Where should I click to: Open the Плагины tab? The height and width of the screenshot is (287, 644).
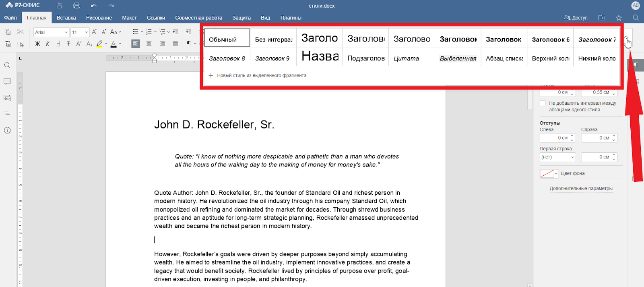tap(291, 18)
